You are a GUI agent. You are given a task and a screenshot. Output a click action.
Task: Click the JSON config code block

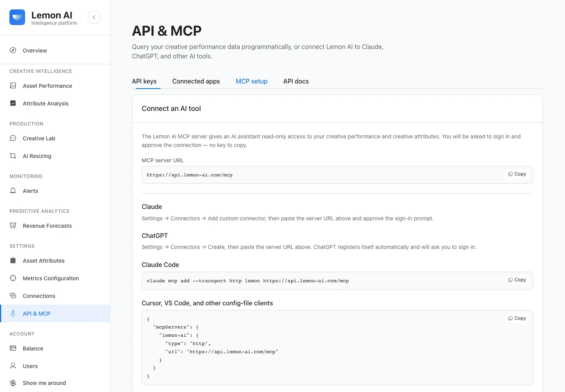(x=337, y=348)
